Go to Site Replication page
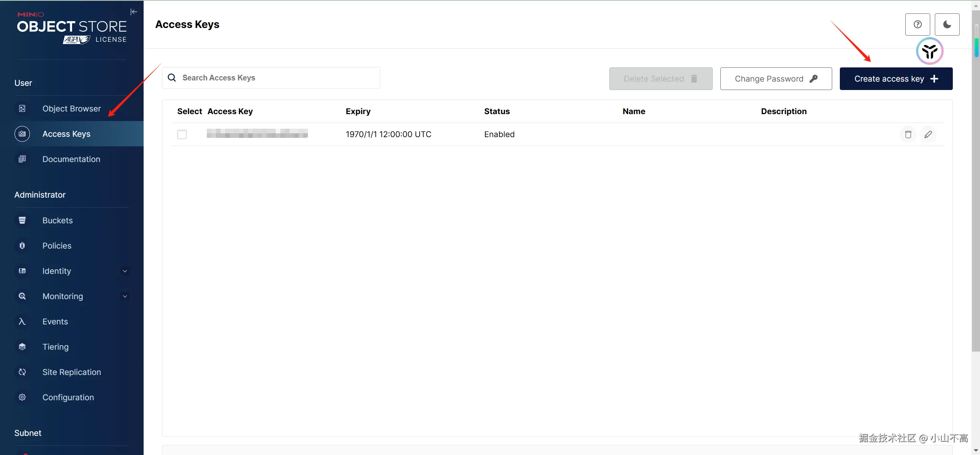This screenshot has height=455, width=980. point(72,372)
